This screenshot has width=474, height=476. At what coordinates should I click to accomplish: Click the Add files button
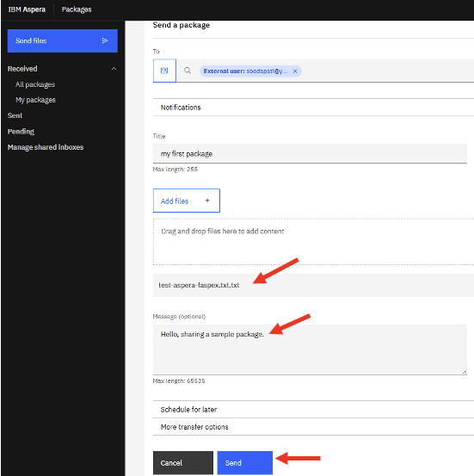click(x=187, y=201)
